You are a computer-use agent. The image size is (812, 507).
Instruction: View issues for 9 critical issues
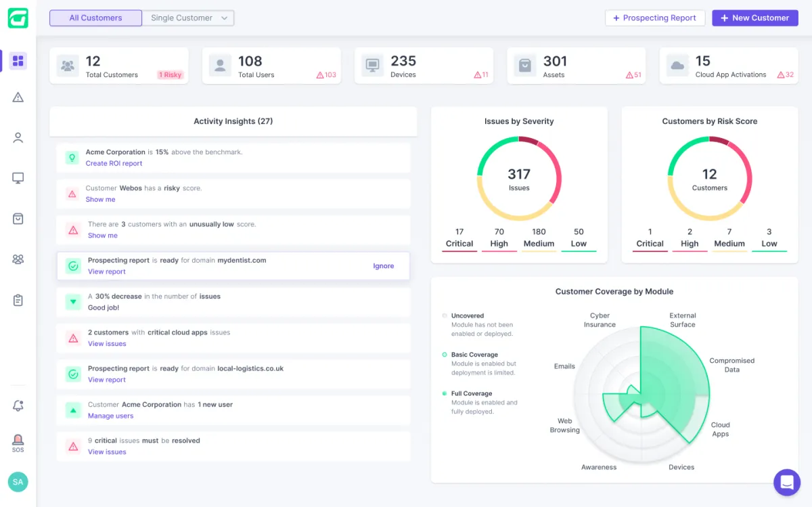pos(107,452)
